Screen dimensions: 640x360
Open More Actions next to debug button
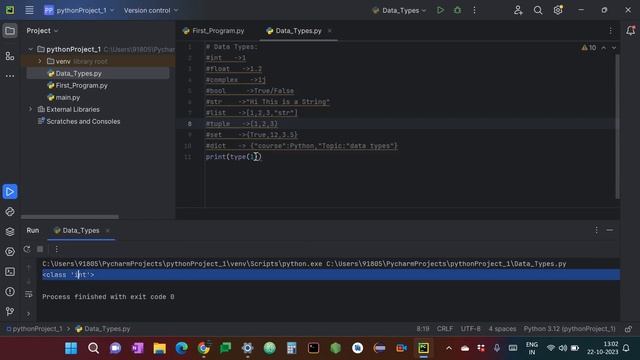474,10
